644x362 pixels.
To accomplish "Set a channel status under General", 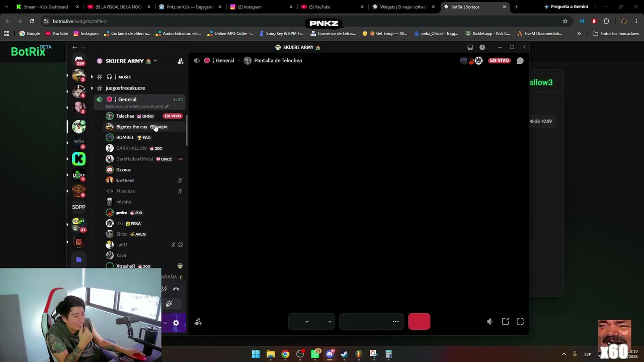I will tap(137, 107).
